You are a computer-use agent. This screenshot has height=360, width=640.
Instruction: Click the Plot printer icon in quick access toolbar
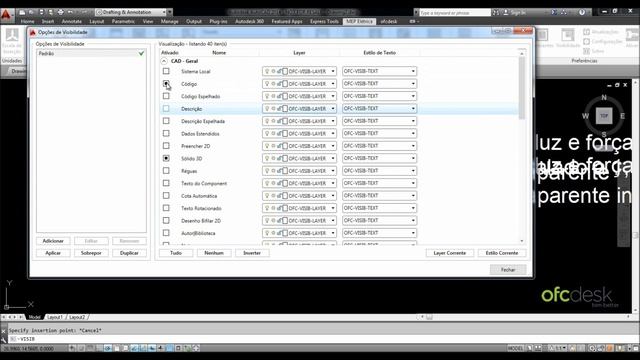point(60,12)
